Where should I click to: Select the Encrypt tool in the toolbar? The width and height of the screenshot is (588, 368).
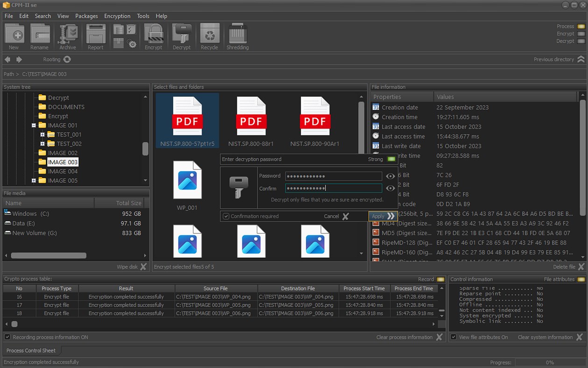click(154, 35)
